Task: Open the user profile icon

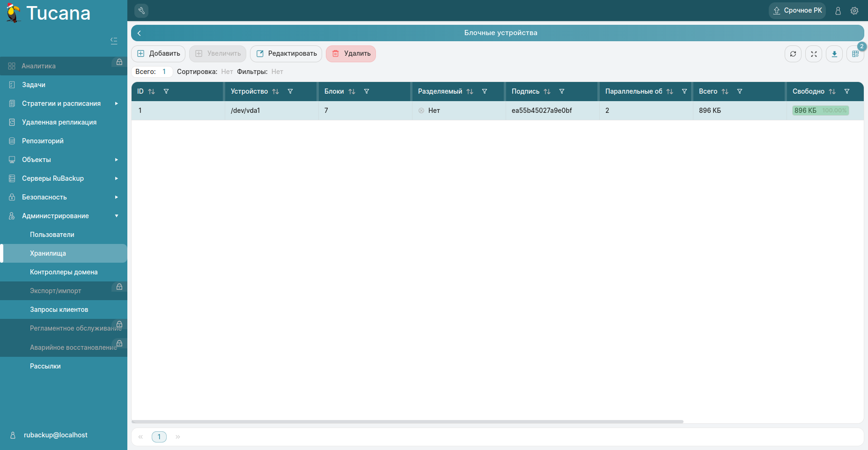Action: point(838,11)
